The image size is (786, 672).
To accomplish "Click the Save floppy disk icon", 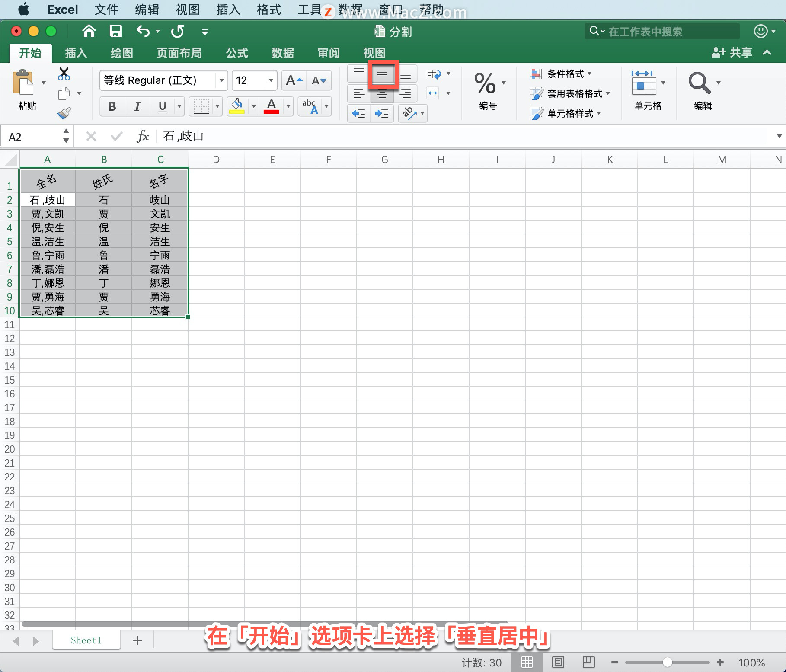I will [115, 31].
